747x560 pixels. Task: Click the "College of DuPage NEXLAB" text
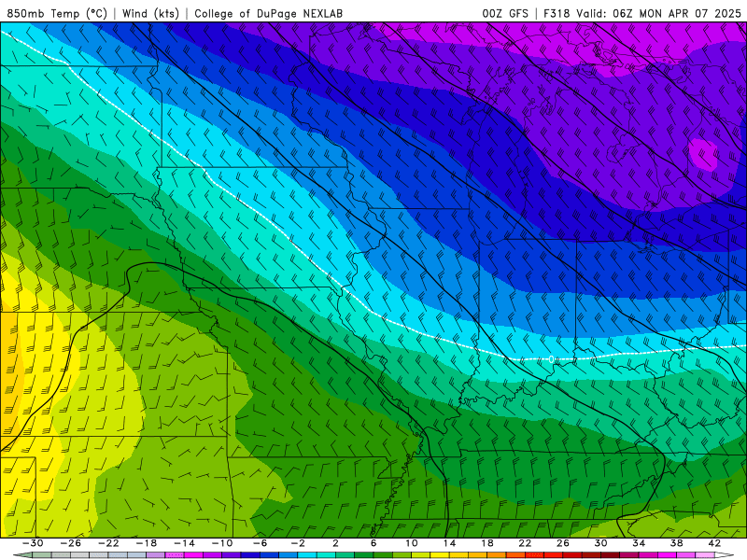[x=268, y=13]
